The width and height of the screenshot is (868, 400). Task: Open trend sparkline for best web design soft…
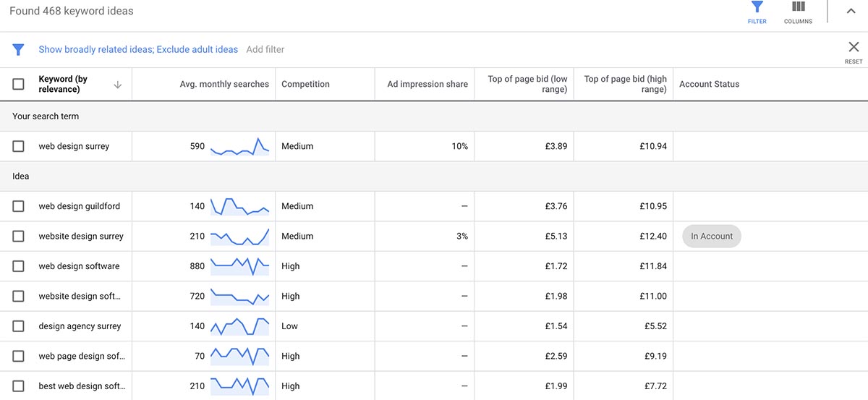coord(239,386)
